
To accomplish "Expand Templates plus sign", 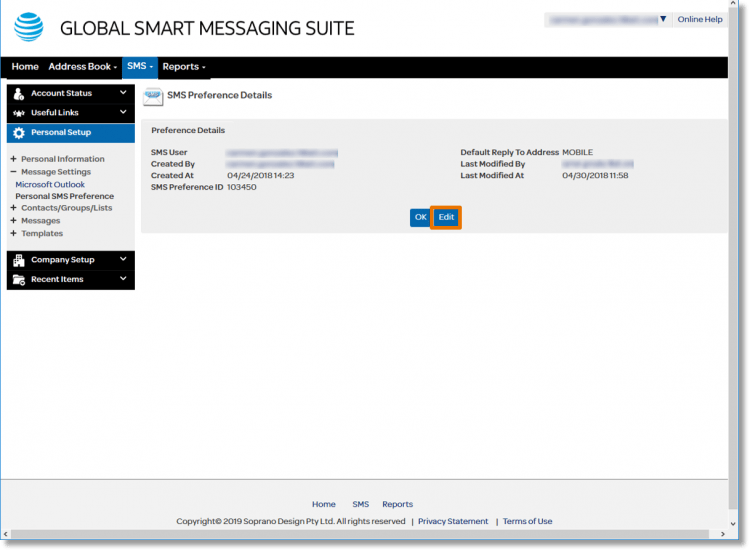I will tap(13, 233).
